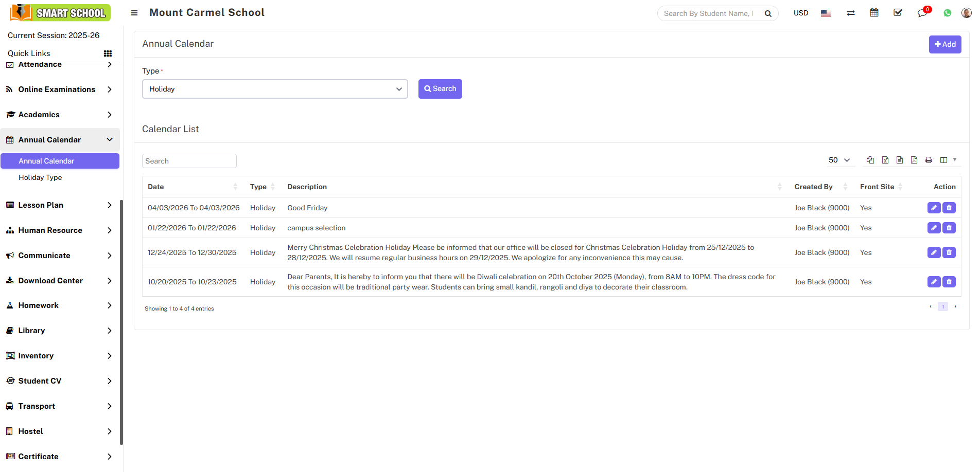Delete the campus selection holiday entry
The height and width of the screenshot is (472, 980).
pyautogui.click(x=949, y=228)
